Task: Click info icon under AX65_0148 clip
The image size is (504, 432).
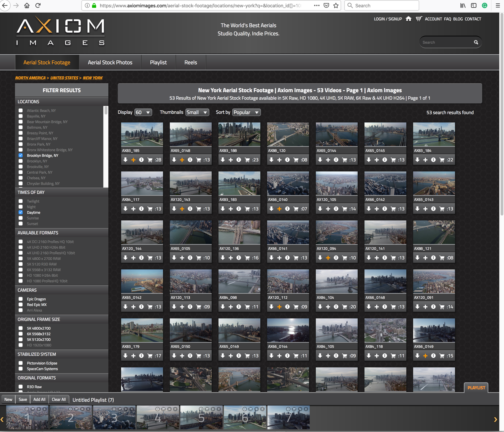Action: click(190, 160)
